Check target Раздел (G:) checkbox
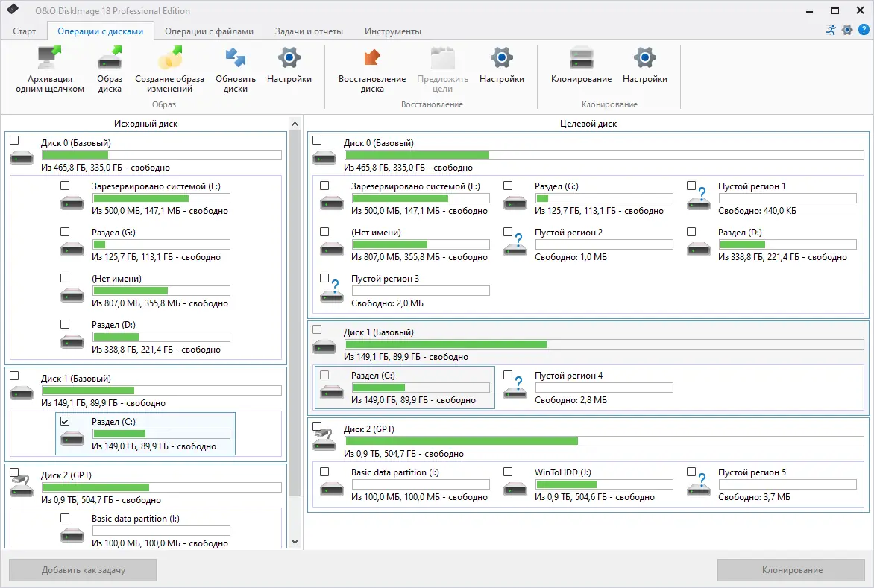874x588 pixels. point(508,186)
